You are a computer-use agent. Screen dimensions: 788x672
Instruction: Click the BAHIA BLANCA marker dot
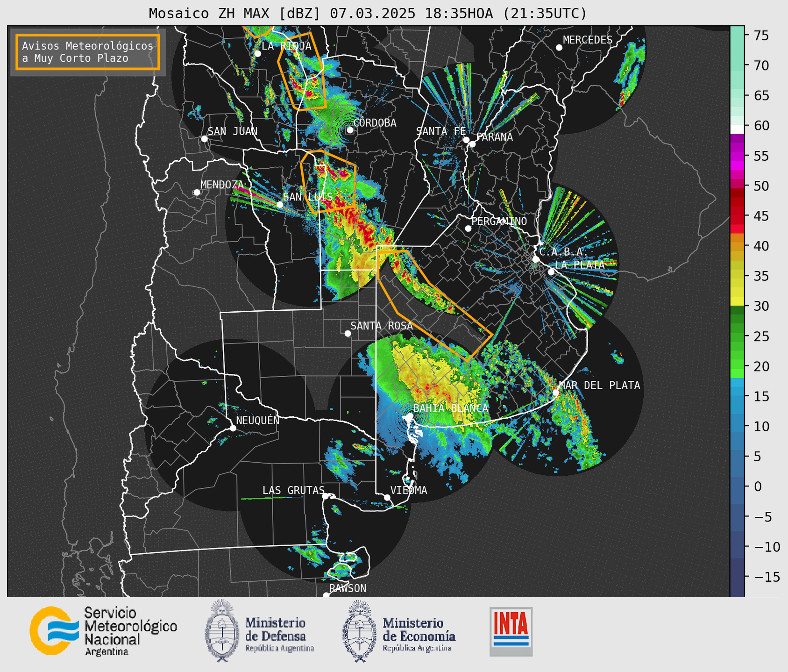click(x=410, y=416)
